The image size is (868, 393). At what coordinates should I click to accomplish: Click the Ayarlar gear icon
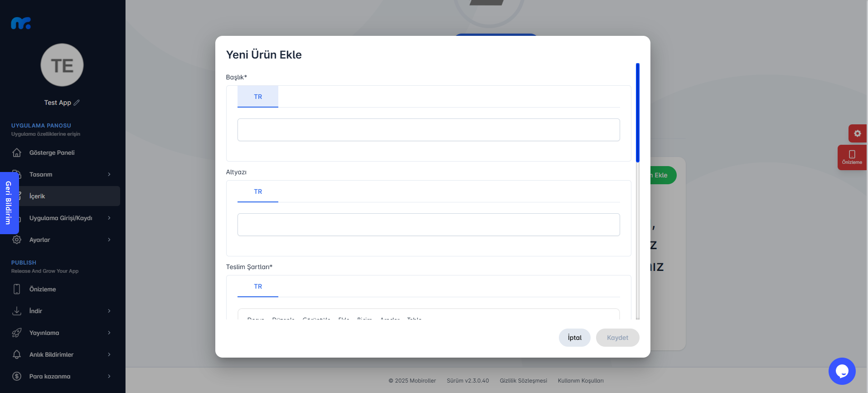click(x=17, y=240)
